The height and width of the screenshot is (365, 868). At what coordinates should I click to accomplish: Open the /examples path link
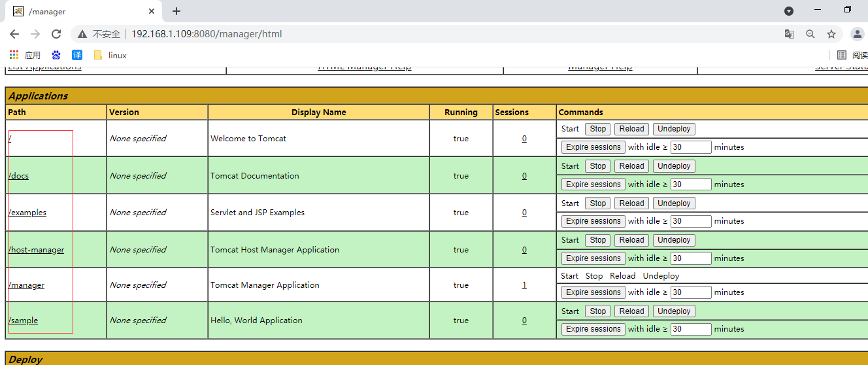27,213
